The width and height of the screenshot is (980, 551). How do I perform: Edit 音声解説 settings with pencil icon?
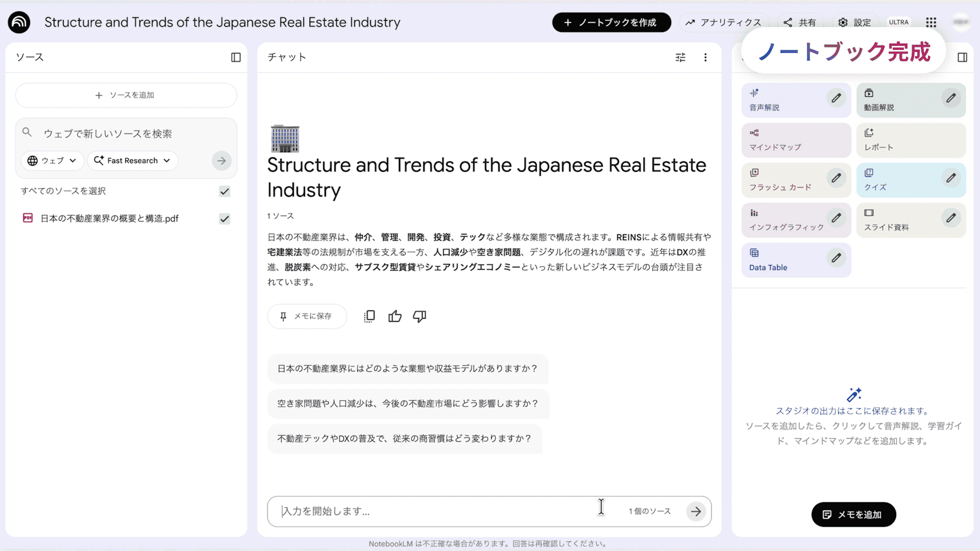click(836, 98)
